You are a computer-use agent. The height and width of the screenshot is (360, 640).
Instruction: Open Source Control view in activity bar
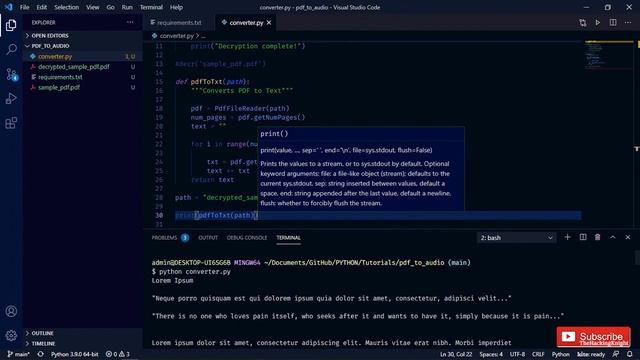click(11, 74)
